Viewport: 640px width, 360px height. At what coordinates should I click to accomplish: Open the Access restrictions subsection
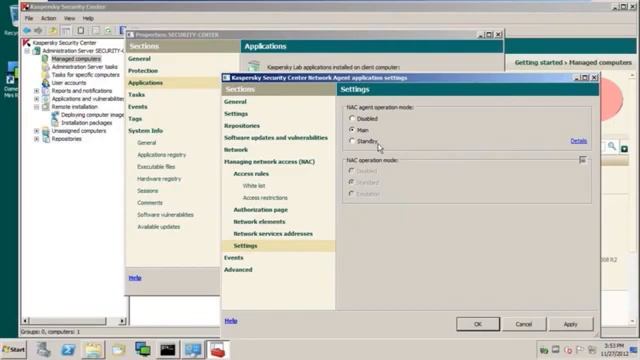pos(265,198)
